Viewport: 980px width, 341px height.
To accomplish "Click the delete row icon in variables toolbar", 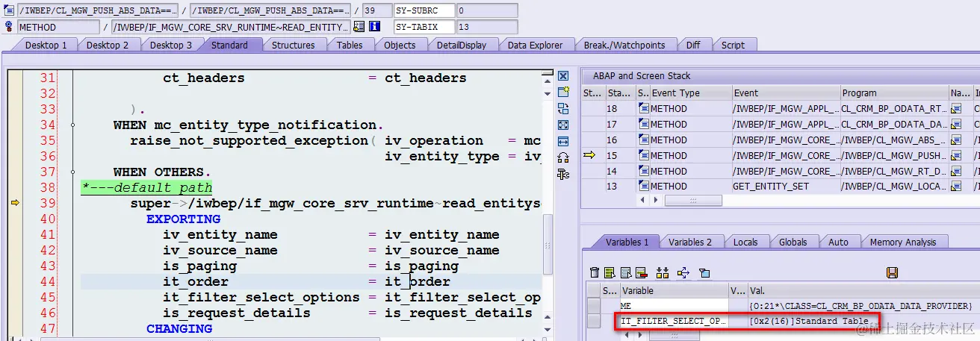I will tap(641, 272).
